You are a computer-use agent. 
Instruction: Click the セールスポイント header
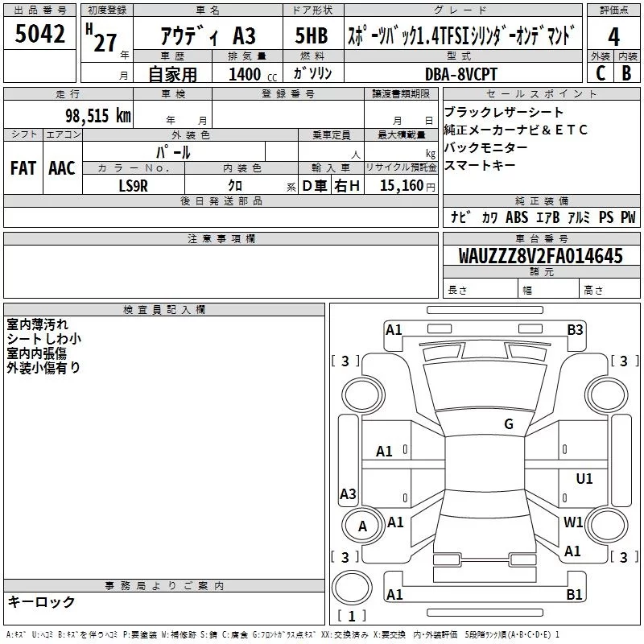[541, 94]
